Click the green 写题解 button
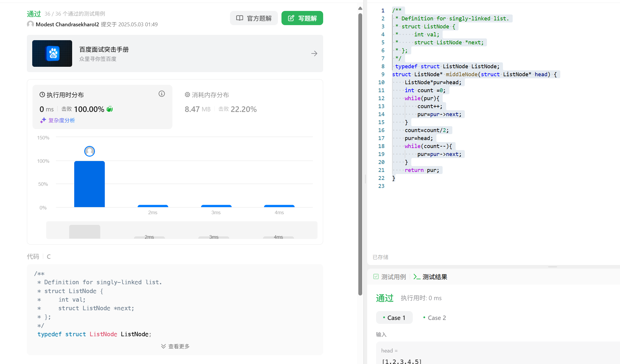The height and width of the screenshot is (364, 620). pos(302,18)
